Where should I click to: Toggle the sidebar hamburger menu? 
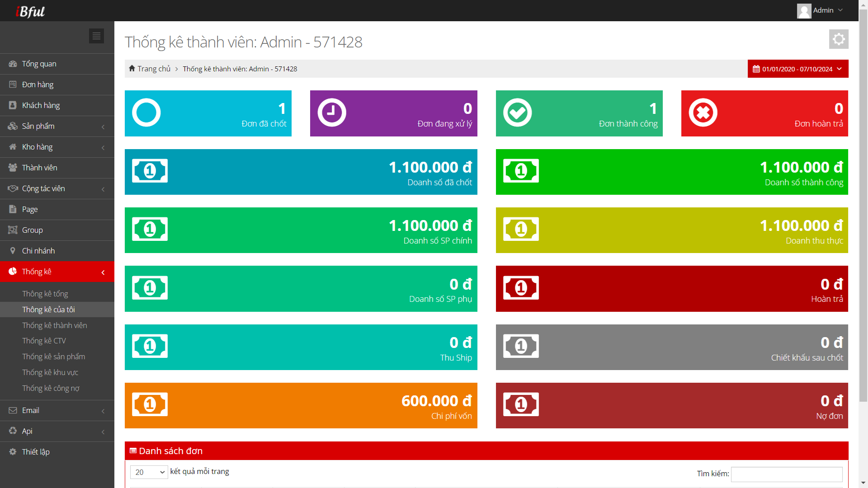[x=96, y=36]
